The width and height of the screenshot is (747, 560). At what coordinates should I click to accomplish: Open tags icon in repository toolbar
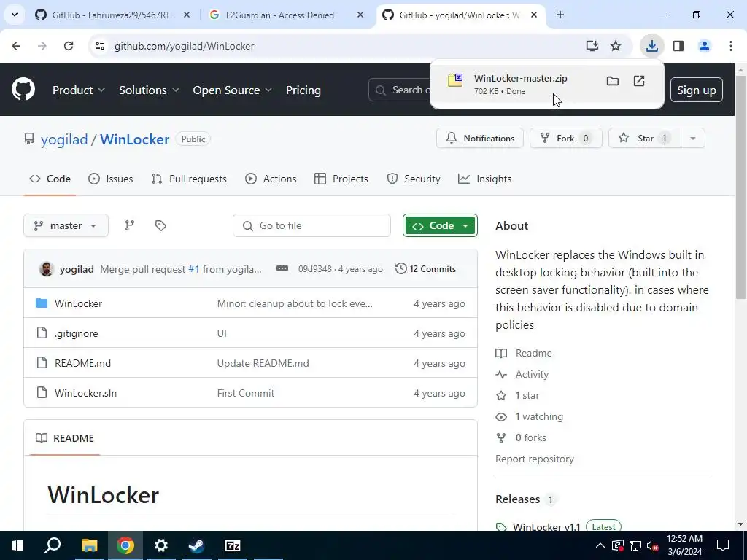point(160,225)
